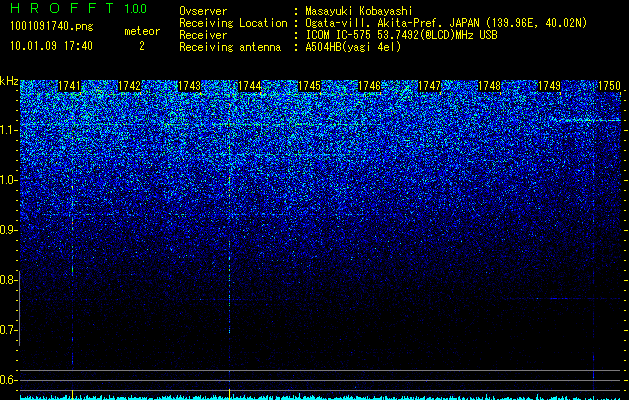Click time marker 1741

click(69, 86)
